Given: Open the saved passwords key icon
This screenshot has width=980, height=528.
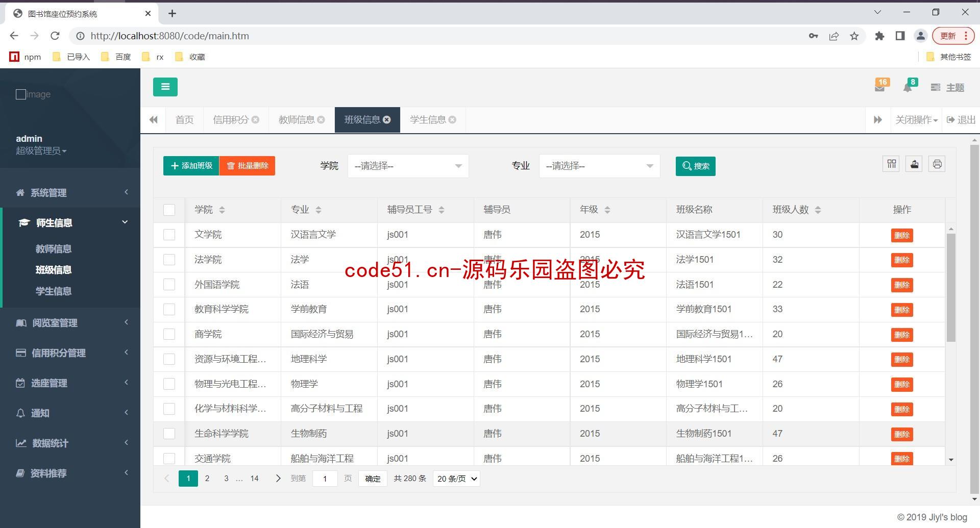Looking at the screenshot, I should (814, 36).
